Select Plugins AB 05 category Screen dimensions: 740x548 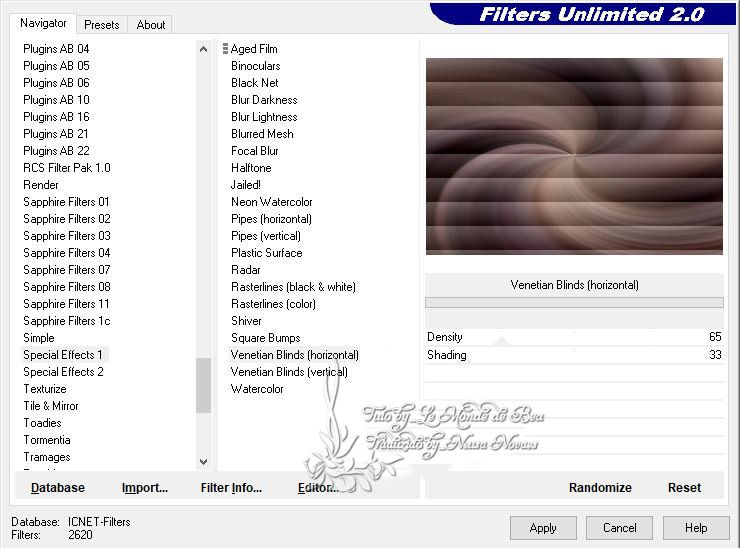(56, 66)
